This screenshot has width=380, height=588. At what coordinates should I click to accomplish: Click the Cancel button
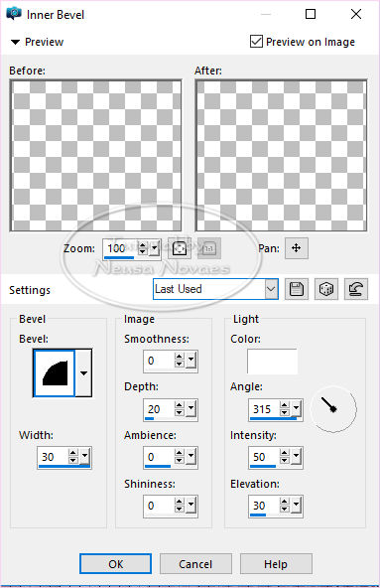point(195,564)
